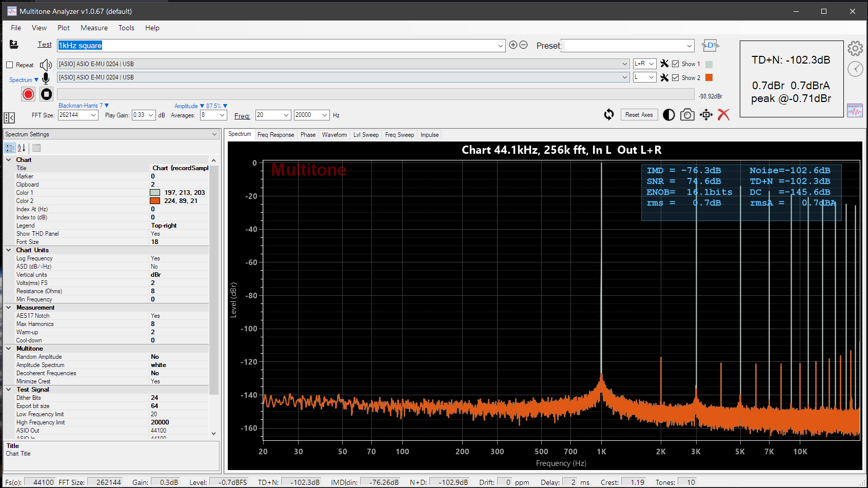Collapse the Multitone section
The width and height of the screenshot is (868, 488).
coord(9,349)
